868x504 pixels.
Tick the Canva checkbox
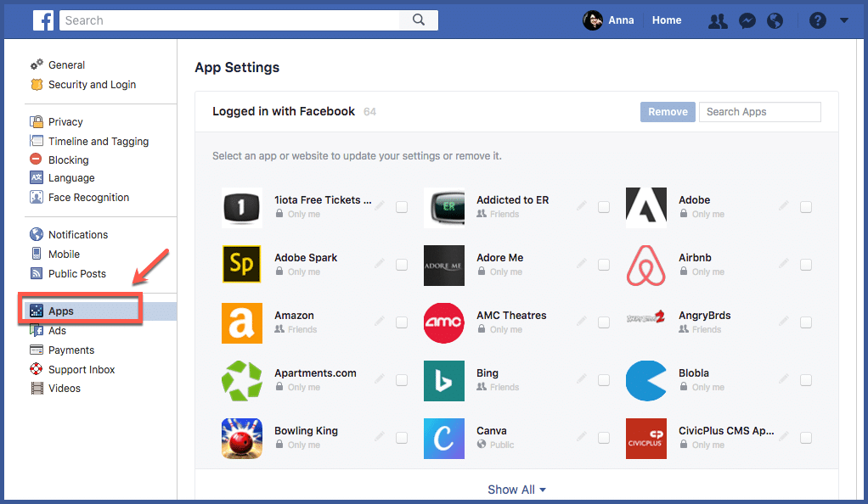[x=604, y=438]
